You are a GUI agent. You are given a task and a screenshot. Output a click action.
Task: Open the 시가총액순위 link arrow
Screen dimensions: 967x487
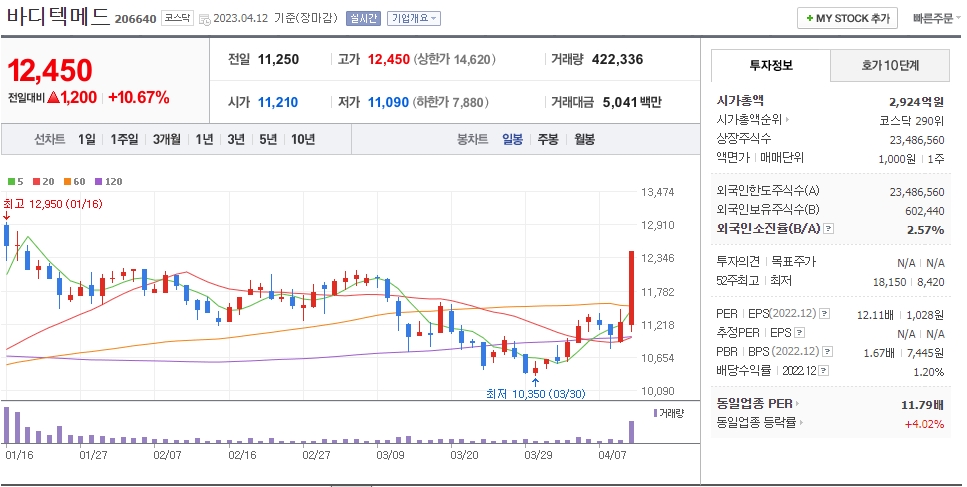pos(788,120)
